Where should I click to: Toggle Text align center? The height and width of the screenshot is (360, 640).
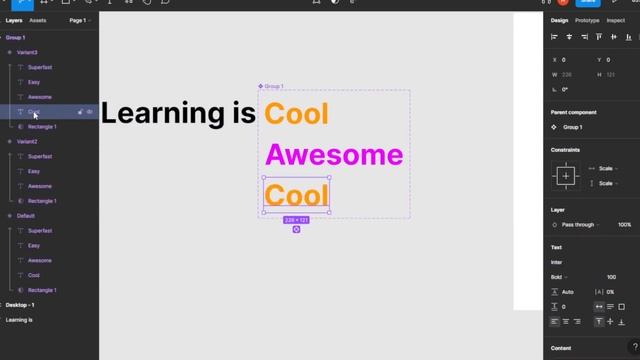[566, 322]
